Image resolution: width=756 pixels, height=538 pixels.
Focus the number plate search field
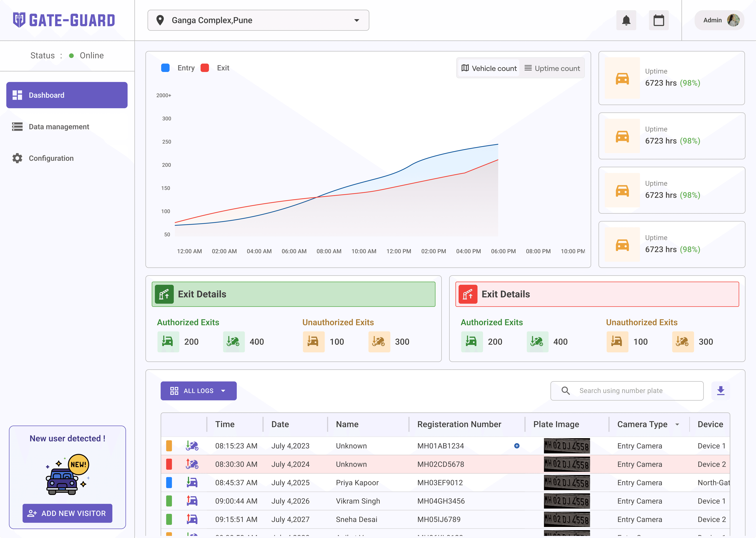(627, 391)
